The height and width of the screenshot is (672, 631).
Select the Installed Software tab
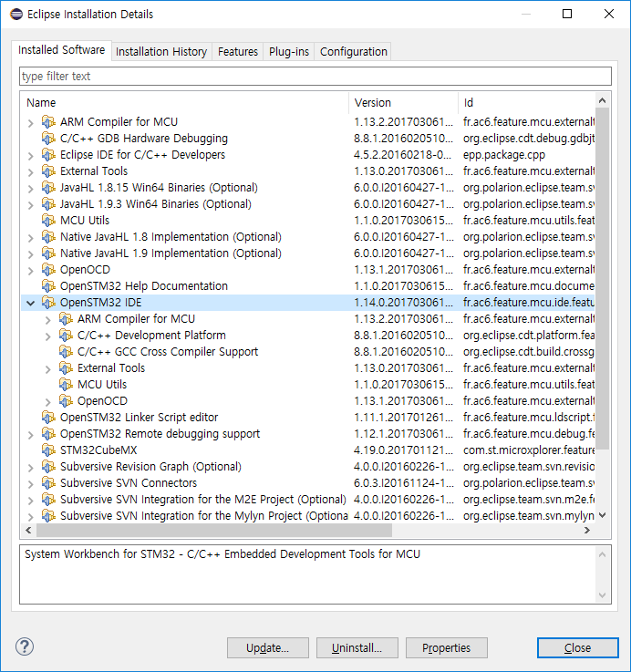(61, 50)
